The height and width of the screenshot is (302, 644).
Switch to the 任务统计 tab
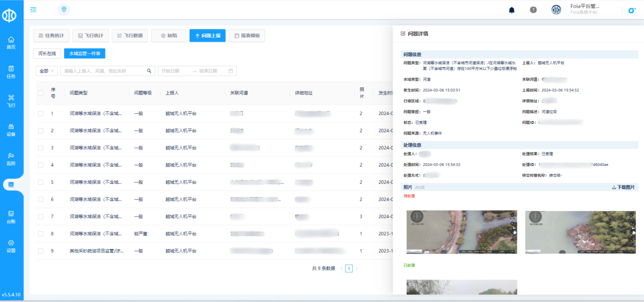click(x=51, y=36)
